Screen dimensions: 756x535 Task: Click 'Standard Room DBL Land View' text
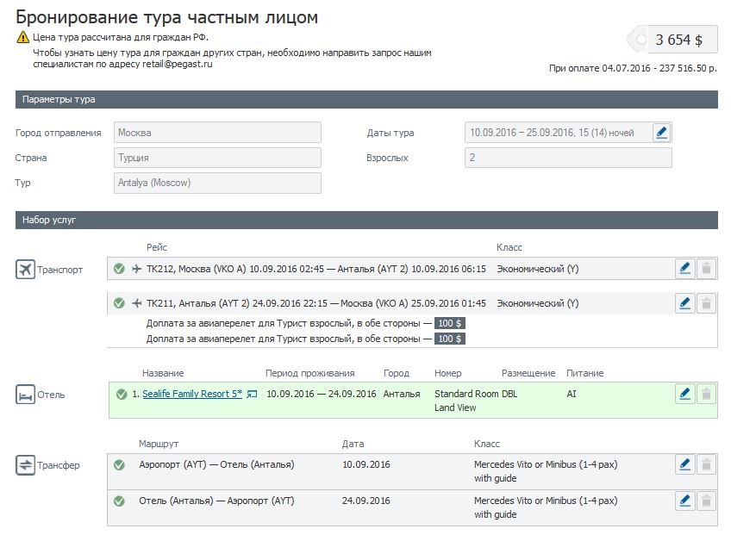[x=476, y=401]
